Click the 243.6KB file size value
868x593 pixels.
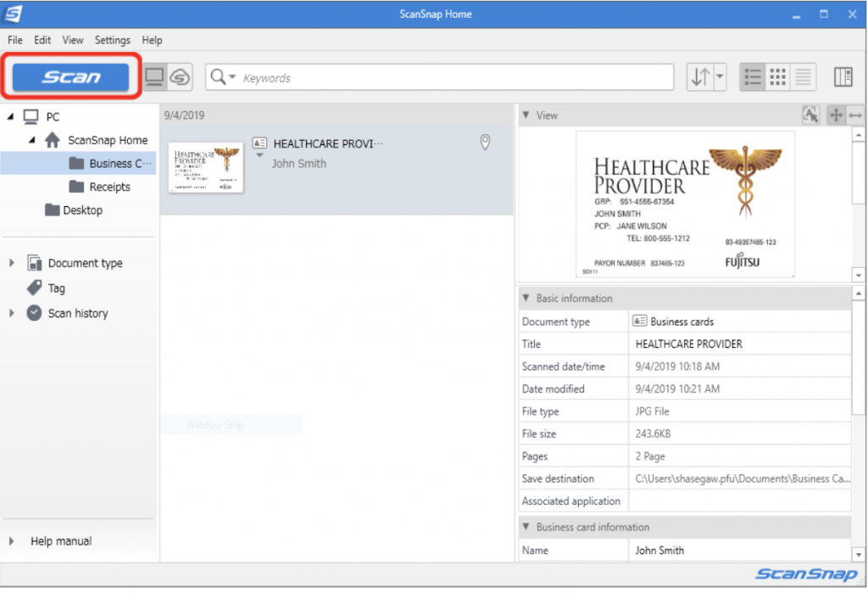[653, 434]
